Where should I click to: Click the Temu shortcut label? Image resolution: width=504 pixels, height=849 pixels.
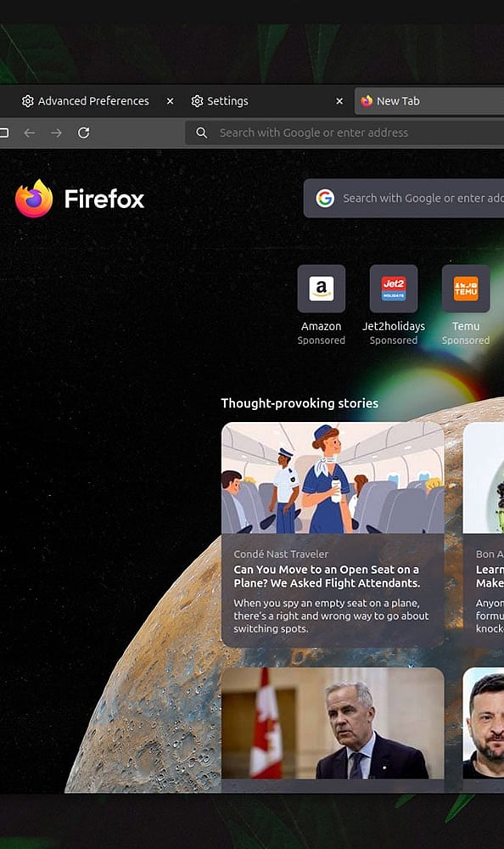(466, 327)
